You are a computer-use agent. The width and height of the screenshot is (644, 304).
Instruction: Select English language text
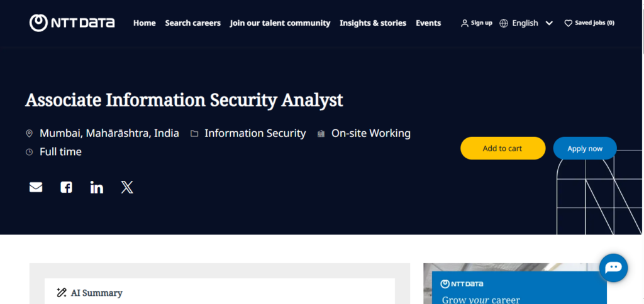(525, 23)
